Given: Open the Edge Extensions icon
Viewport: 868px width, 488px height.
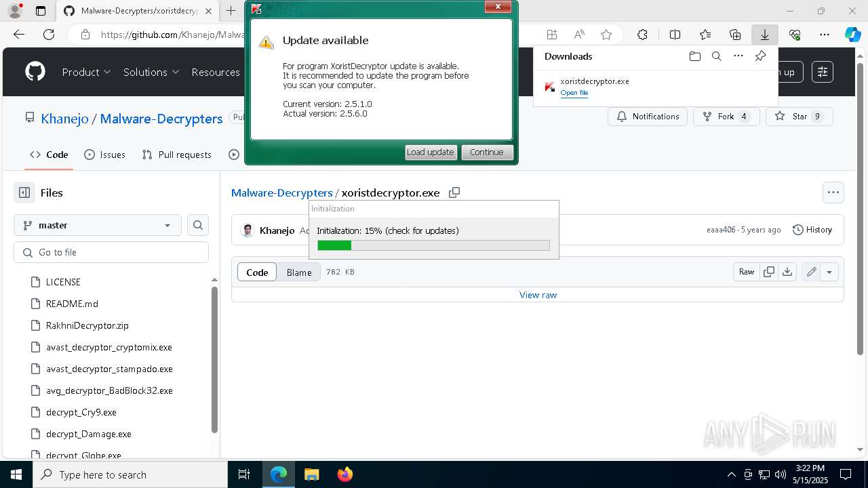Looking at the screenshot, I should pyautogui.click(x=643, y=35).
